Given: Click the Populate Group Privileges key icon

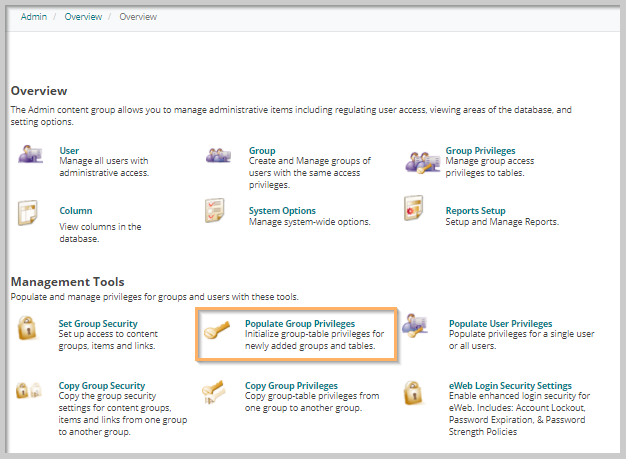Looking at the screenshot, I should 217,330.
